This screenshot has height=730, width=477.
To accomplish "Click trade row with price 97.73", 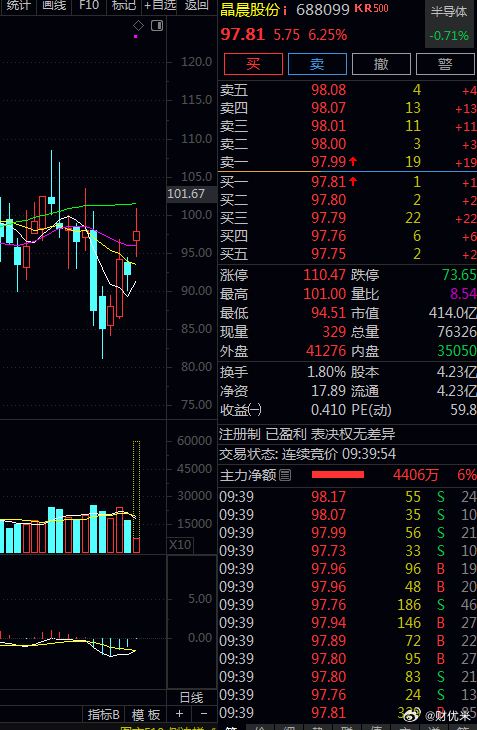I will coord(347,551).
